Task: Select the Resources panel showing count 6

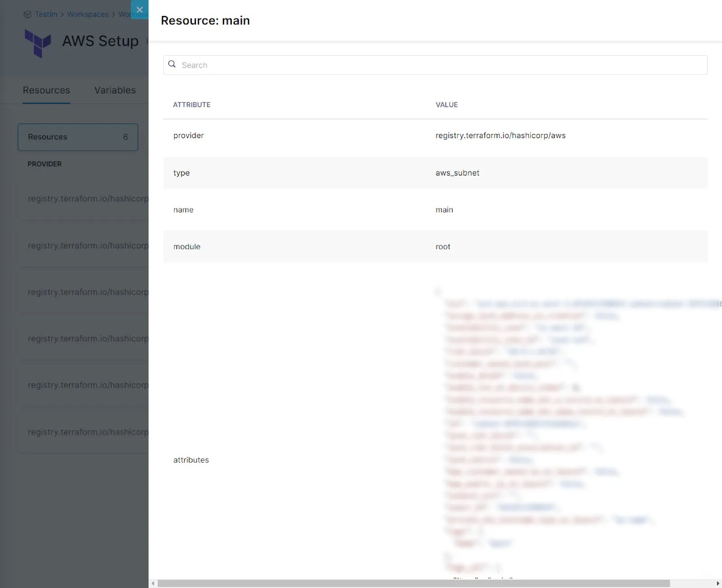Action: (x=78, y=137)
